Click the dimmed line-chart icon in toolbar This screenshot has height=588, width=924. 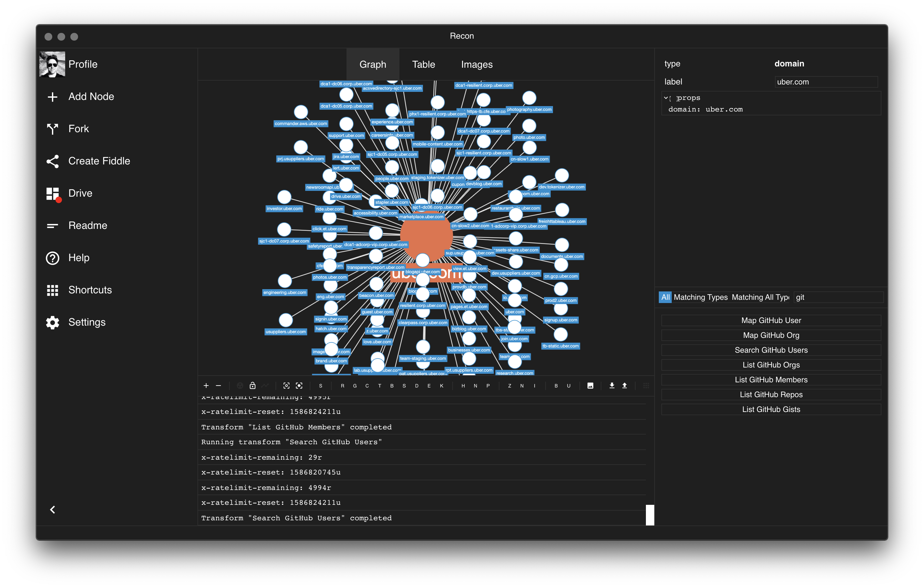[x=265, y=386]
